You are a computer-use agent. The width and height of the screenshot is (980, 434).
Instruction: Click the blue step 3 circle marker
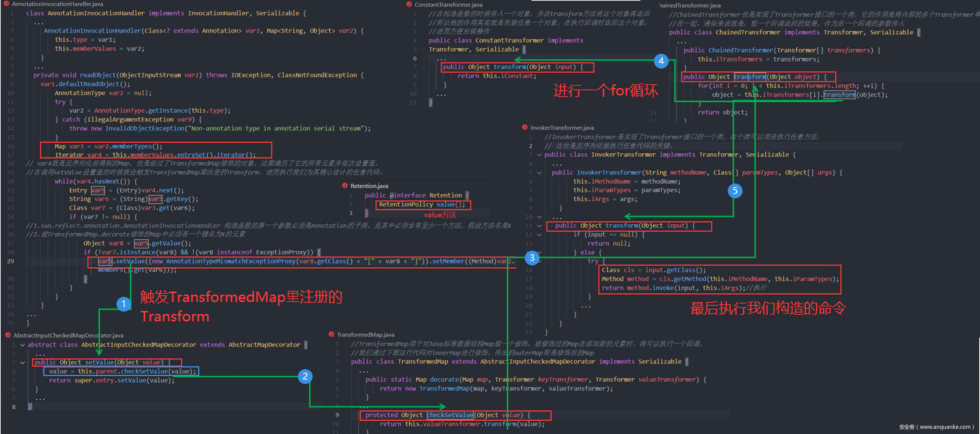coord(532,258)
